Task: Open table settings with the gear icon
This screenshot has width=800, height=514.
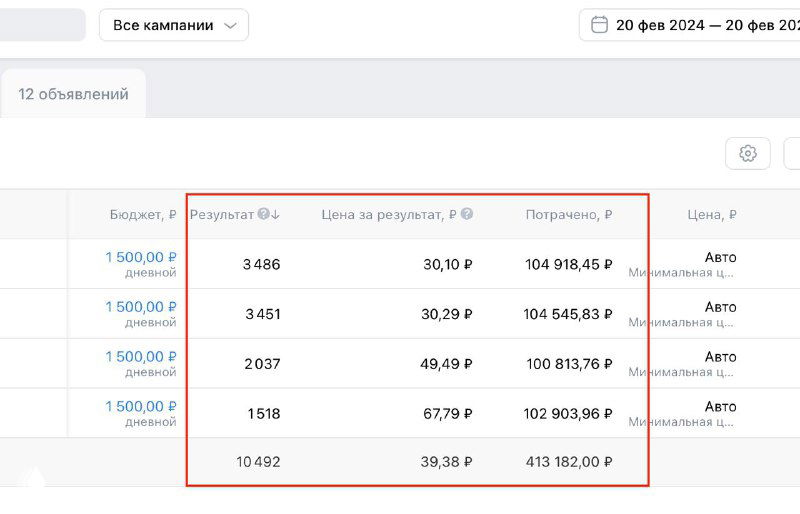Action: [x=747, y=153]
